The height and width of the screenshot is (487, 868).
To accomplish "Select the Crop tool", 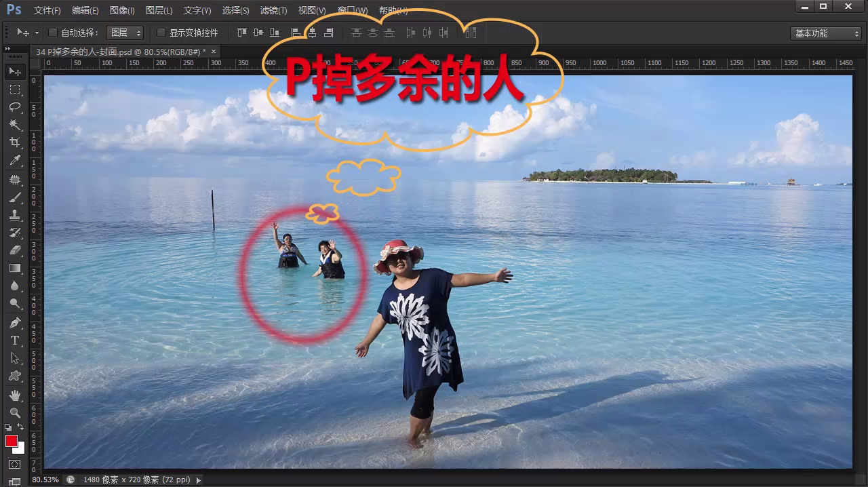I will point(15,142).
